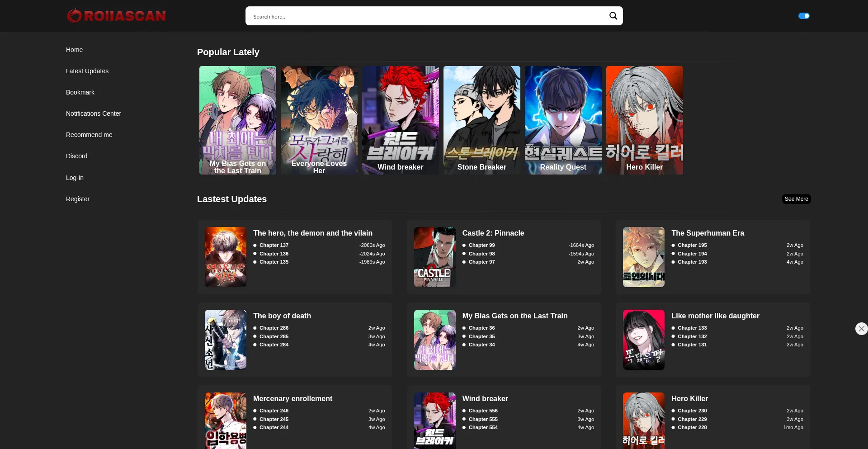Click the ROLIASCAN site logo

pos(117,16)
